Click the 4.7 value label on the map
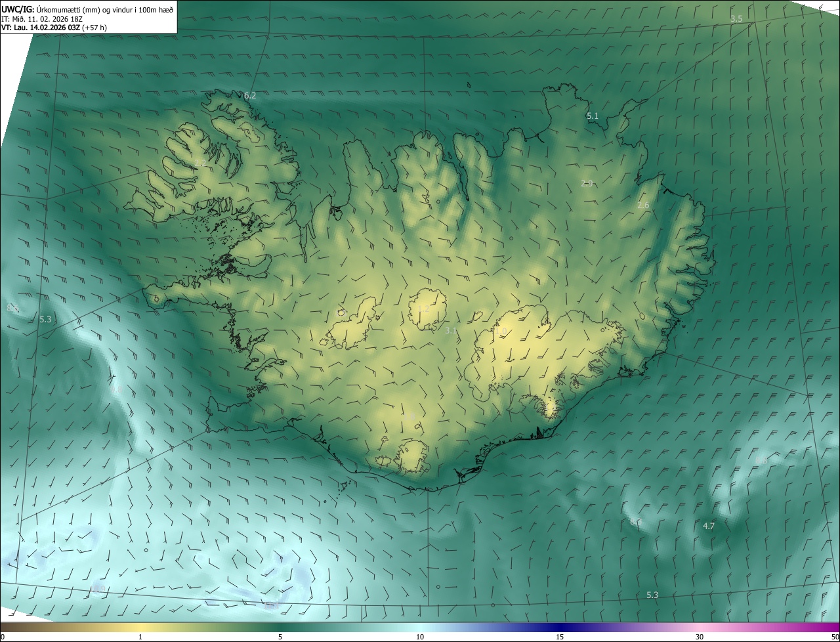This screenshot has width=840, height=642. (709, 526)
